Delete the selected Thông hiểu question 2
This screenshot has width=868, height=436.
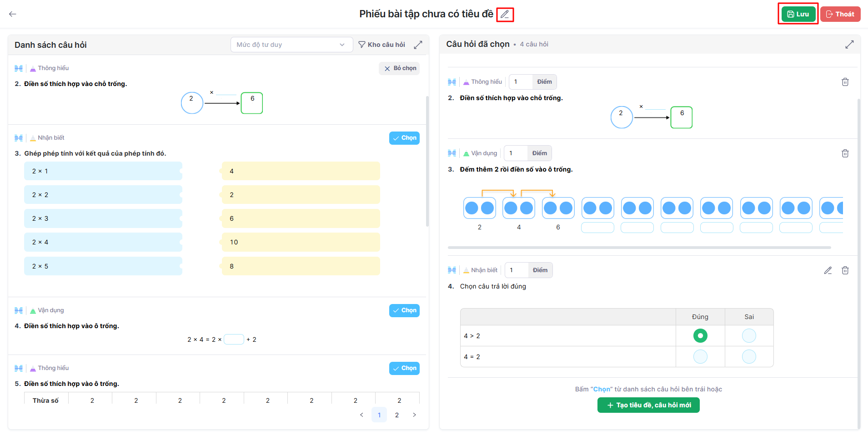[845, 82]
